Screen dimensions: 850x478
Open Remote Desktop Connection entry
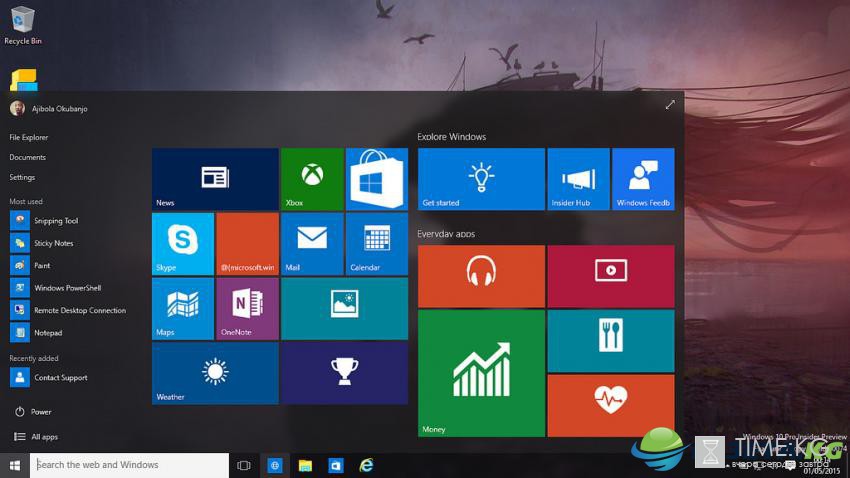[68, 310]
